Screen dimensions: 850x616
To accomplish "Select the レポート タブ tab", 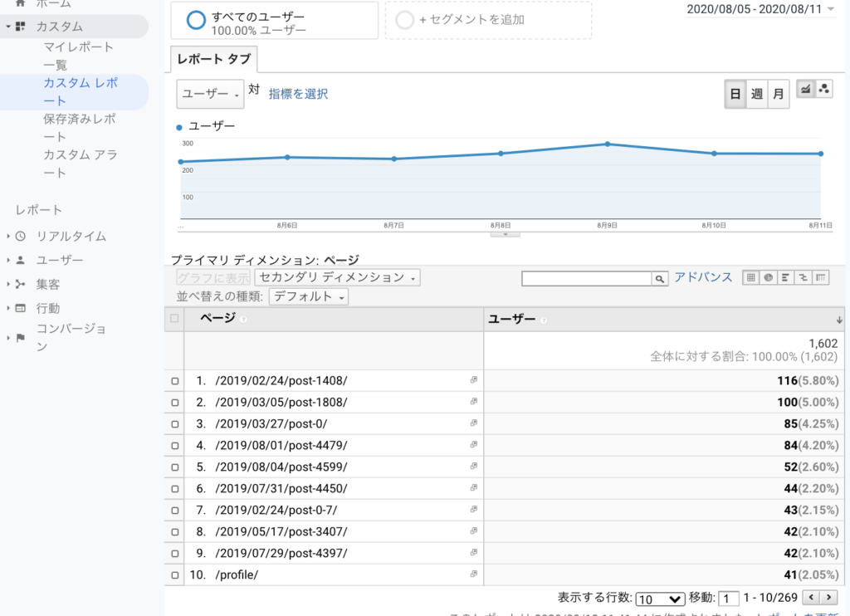I will click(x=214, y=59).
